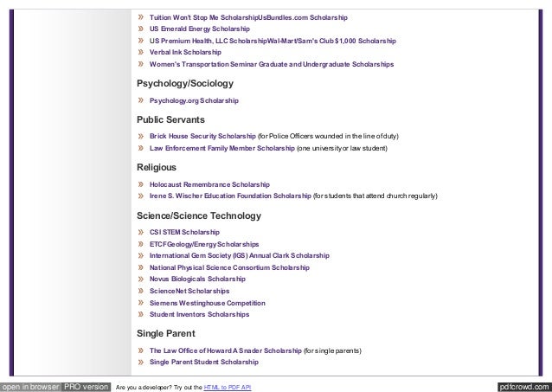Click the Religious heading text
552x392 pixels.
click(x=157, y=167)
